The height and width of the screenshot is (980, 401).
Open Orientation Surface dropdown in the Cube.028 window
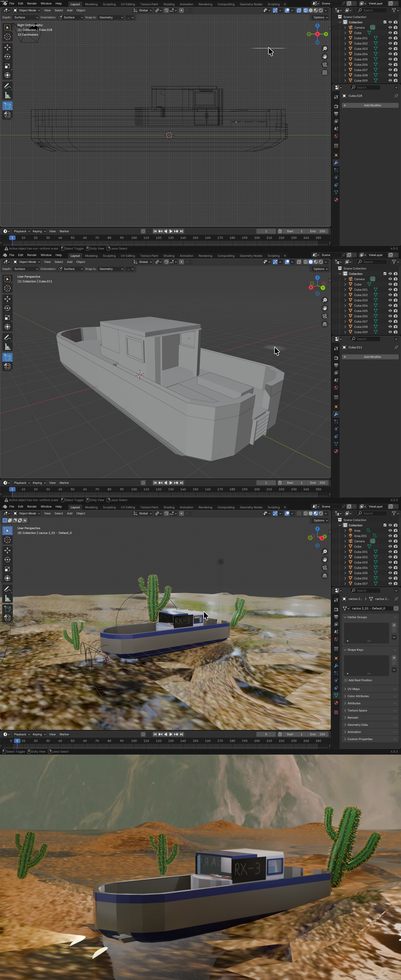(70, 17)
